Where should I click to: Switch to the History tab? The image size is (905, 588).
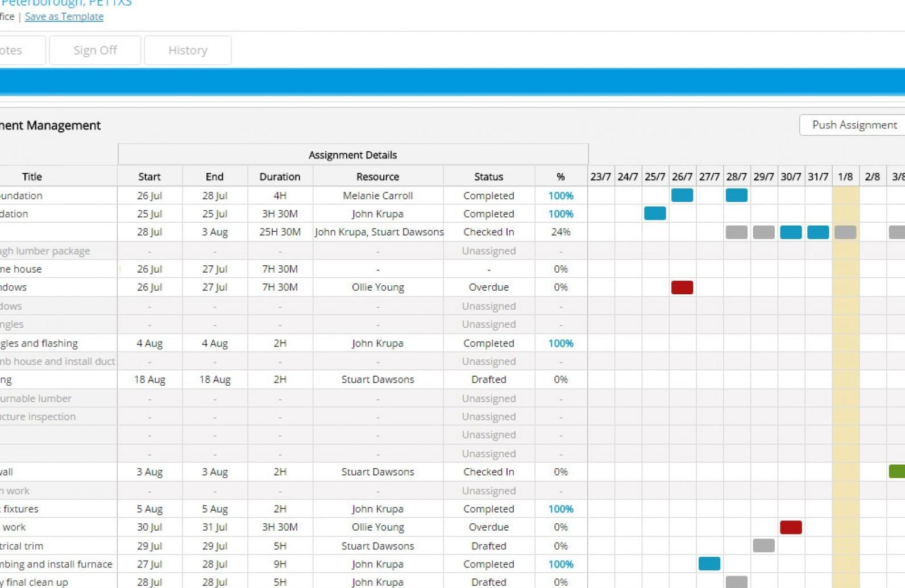[188, 51]
